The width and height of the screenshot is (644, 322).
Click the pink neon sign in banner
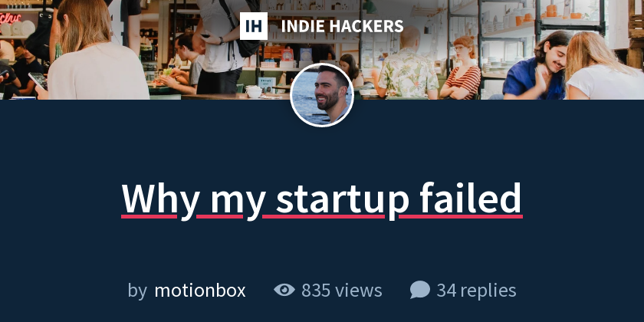10,18
